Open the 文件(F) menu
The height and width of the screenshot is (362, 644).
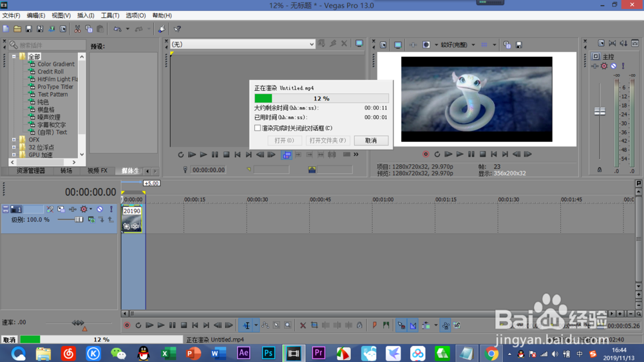[x=11, y=15]
